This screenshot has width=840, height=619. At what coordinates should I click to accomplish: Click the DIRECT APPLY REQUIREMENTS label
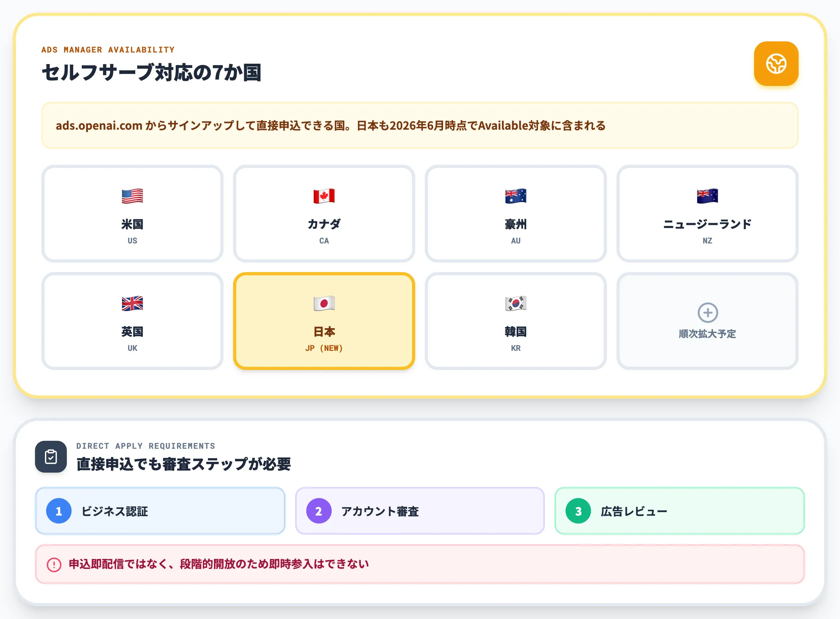tap(146, 446)
